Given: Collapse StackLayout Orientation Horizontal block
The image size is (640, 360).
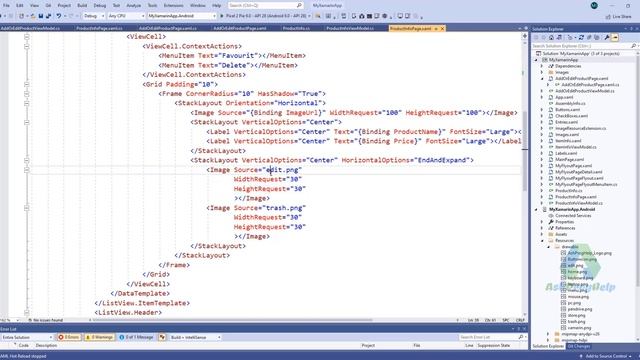Looking at the screenshot, I should point(27,103).
